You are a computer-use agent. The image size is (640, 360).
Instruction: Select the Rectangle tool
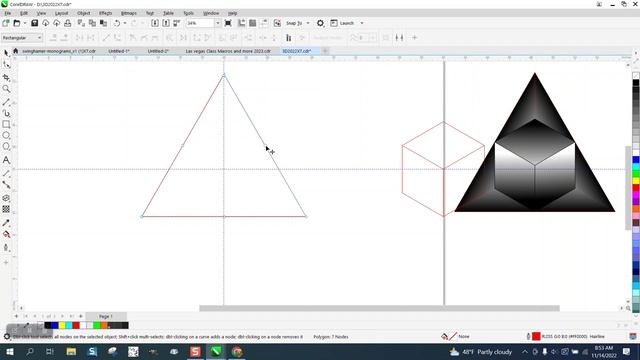(6, 124)
